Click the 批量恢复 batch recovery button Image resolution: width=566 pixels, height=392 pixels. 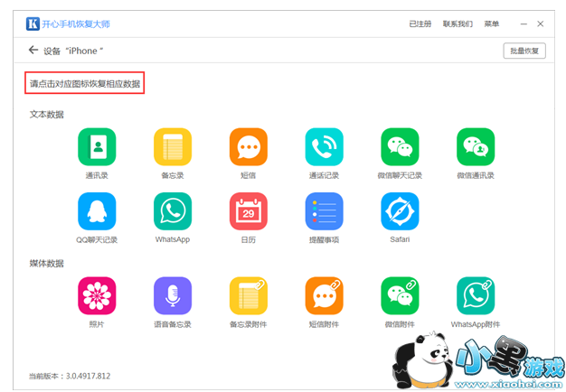tap(524, 51)
